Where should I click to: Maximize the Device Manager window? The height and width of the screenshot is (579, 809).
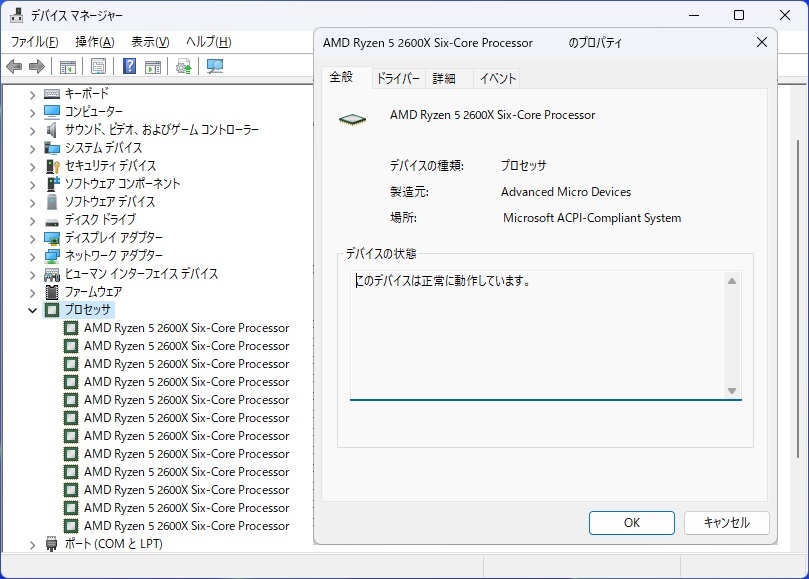pos(739,15)
